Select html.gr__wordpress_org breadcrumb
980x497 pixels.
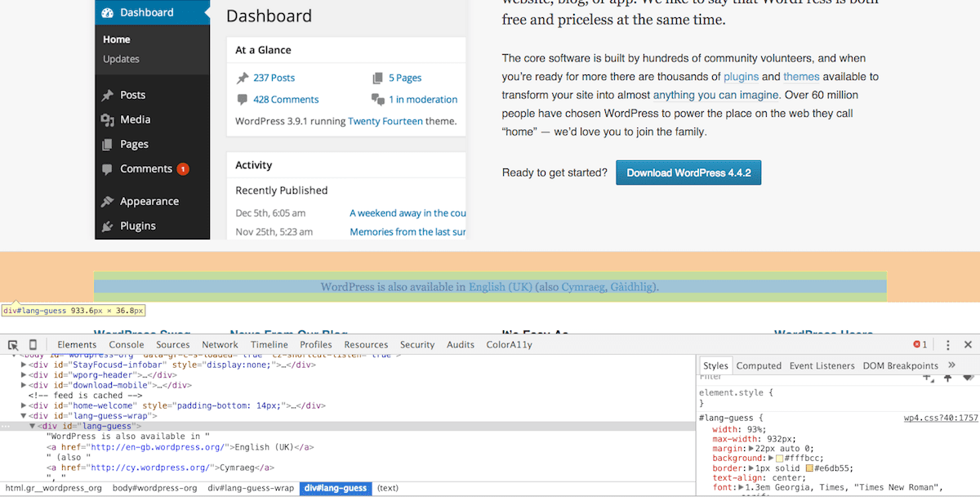54,488
